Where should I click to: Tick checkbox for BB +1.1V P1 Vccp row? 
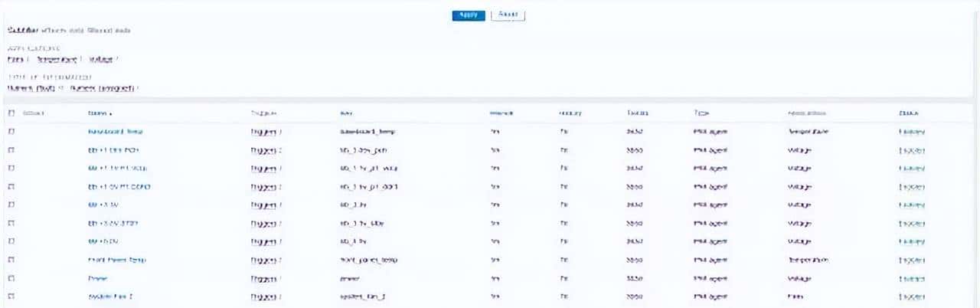click(11, 168)
